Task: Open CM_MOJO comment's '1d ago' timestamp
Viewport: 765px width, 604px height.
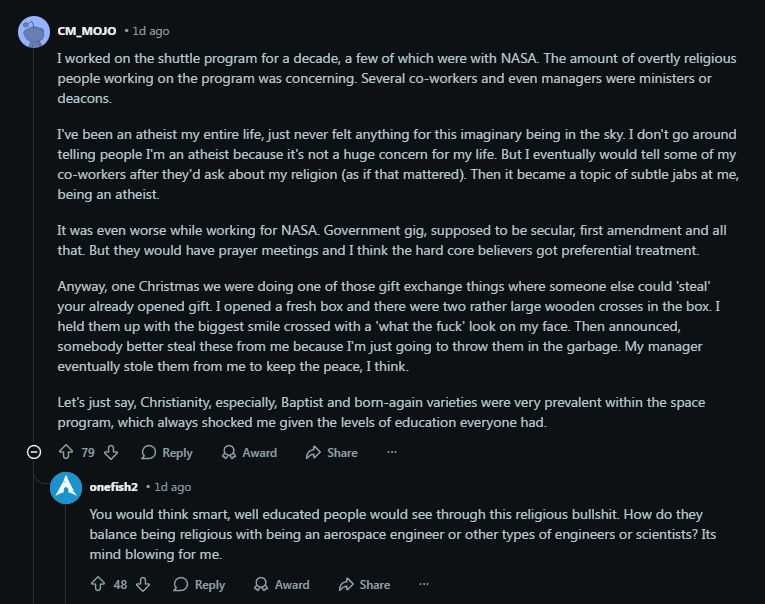Action: [150, 31]
